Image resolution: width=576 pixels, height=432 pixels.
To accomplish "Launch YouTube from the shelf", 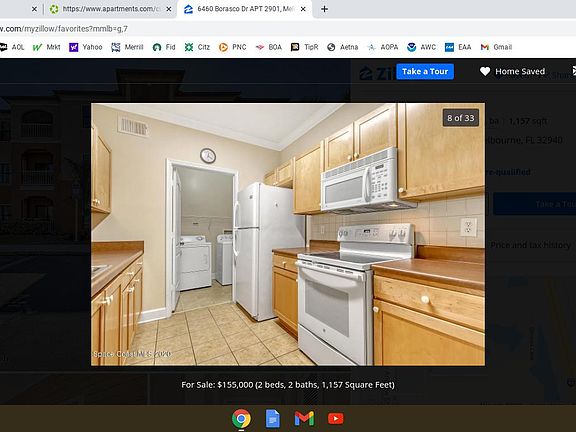I will (336, 418).
